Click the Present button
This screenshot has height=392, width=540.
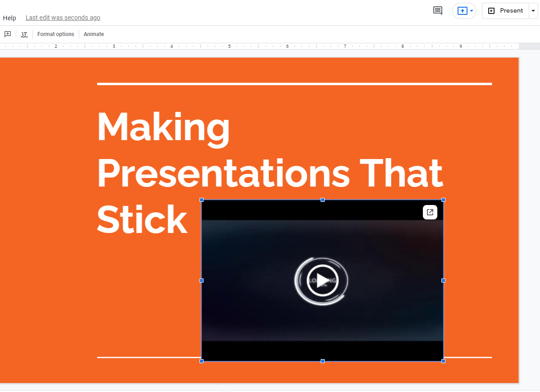(x=505, y=11)
